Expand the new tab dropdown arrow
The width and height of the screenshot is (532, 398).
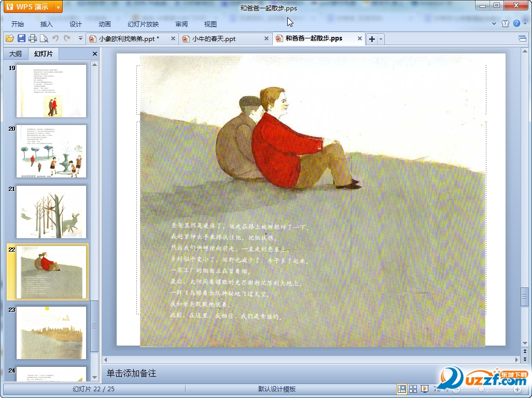381,39
